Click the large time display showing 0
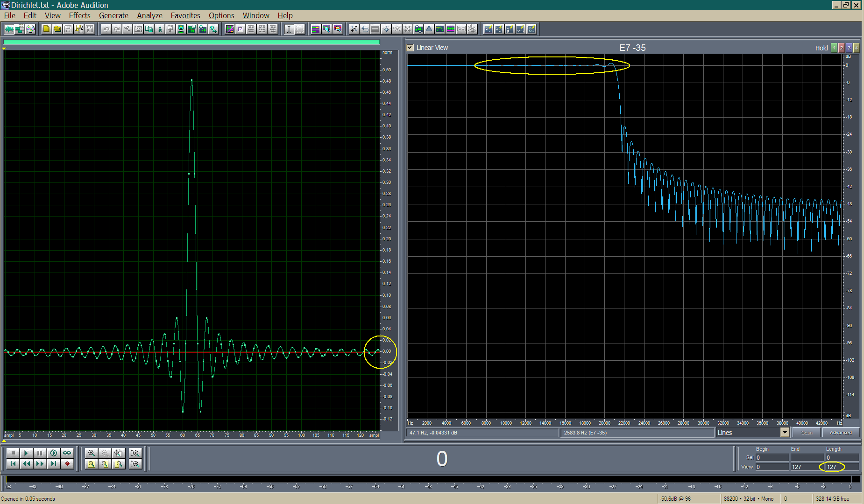The width and height of the screenshot is (864, 504). tap(442, 459)
